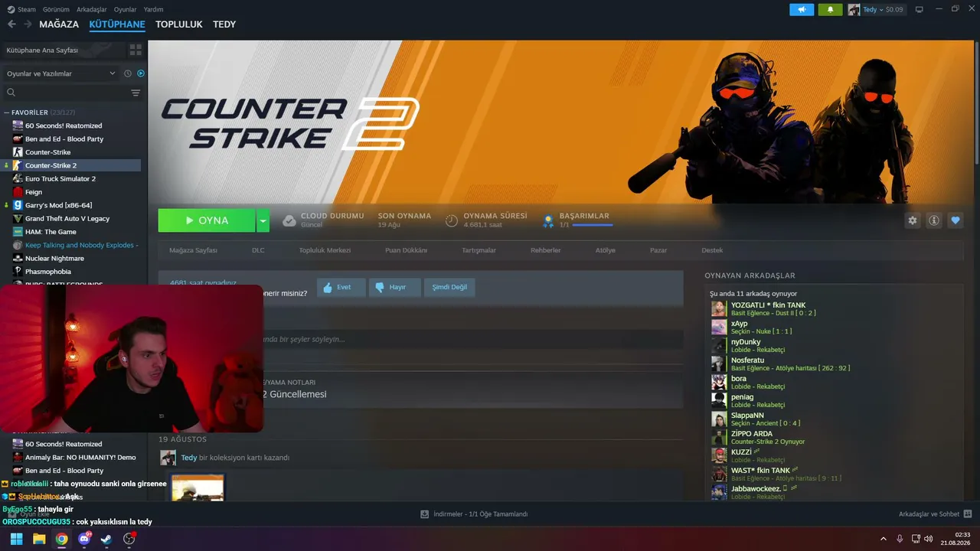This screenshot has width=980, height=551.
Task: Open game settings gear icon
Action: [x=912, y=220]
